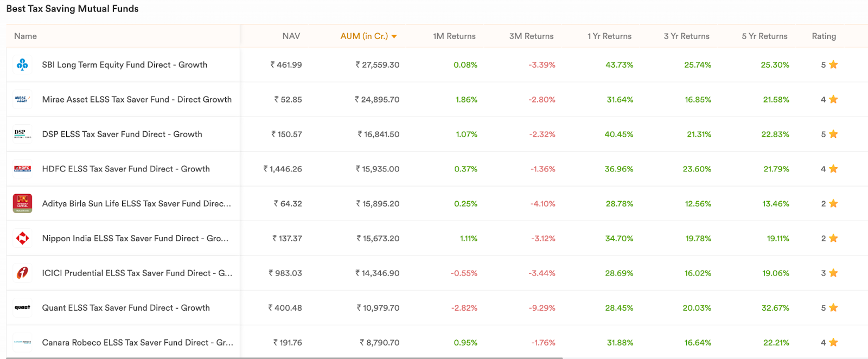Open Canara Robeco ELSS Tax Saver Fund
This screenshot has height=359, width=868.
click(138, 342)
